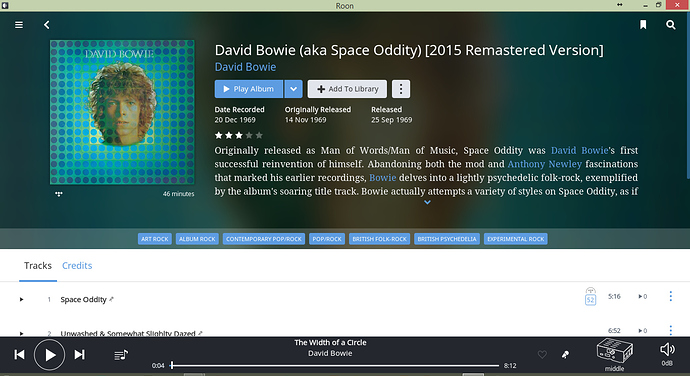Click the album cover thumbnail

122,112
